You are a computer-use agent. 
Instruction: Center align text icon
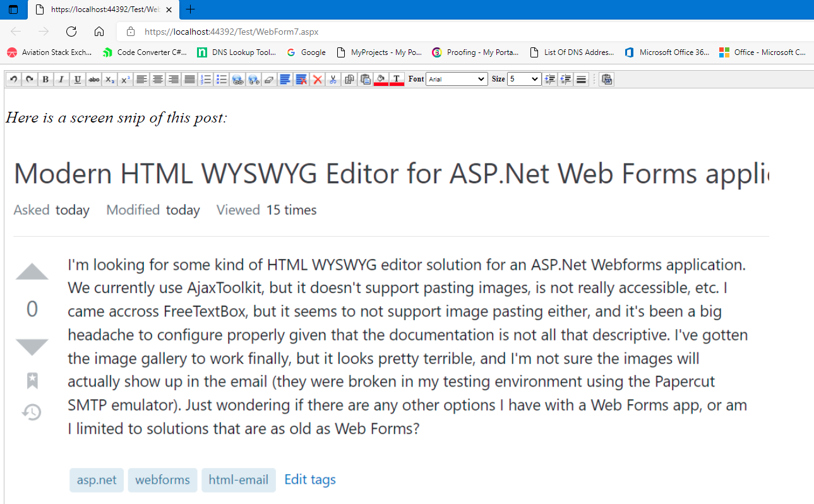158,79
